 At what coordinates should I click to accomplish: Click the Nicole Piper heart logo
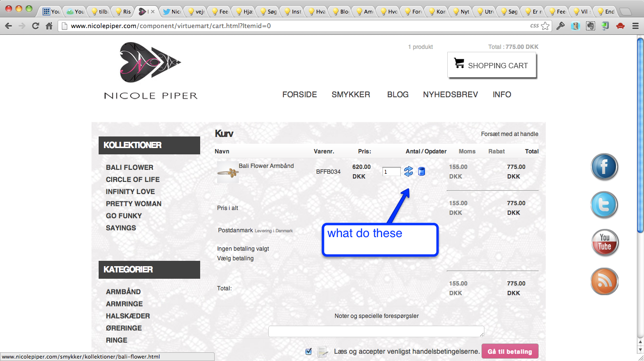150,62
